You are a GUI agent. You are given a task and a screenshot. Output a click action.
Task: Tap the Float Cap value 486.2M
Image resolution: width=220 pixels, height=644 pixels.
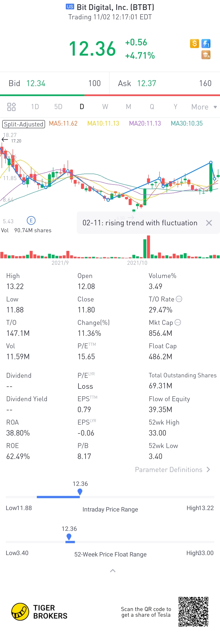coord(161,357)
